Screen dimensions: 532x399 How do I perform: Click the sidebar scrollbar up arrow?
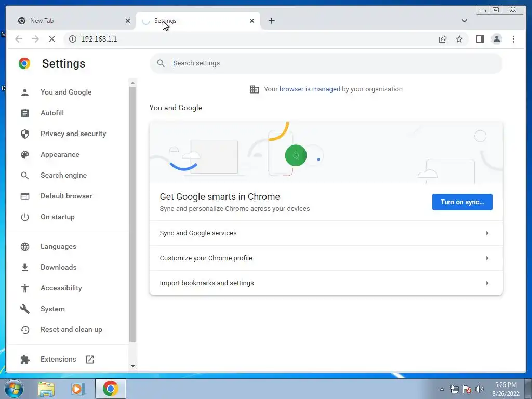(x=132, y=83)
